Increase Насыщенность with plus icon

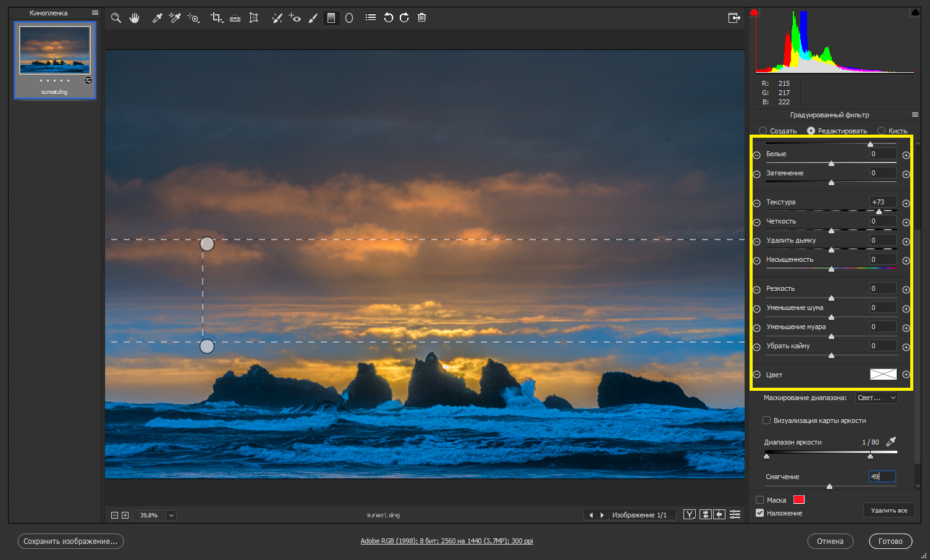pos(906,261)
